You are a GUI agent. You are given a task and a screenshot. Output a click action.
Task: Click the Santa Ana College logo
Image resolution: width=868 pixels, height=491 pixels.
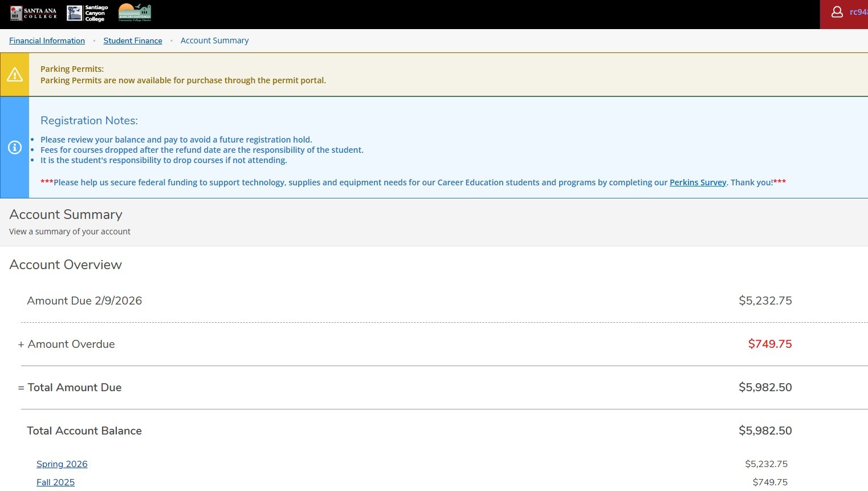tap(34, 13)
